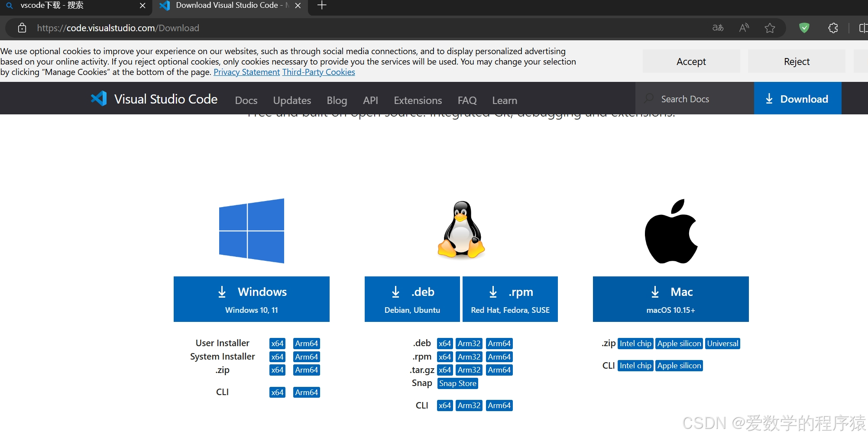The height and width of the screenshot is (438, 868).
Task: Reject optional cookies
Action: [x=797, y=62]
